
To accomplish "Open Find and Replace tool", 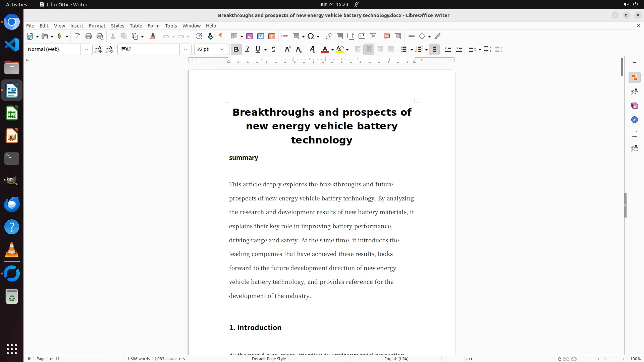I will coord(199,37).
